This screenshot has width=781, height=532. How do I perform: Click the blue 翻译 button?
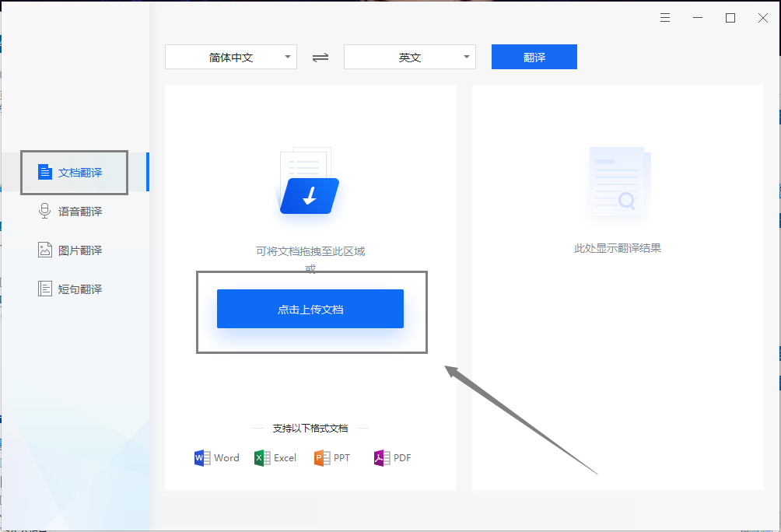pos(534,57)
